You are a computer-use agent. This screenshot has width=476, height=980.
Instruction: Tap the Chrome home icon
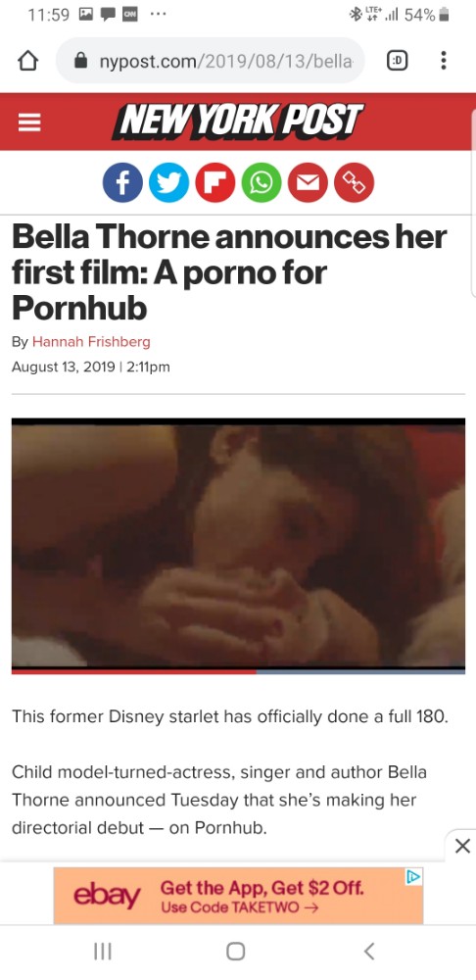[27, 61]
